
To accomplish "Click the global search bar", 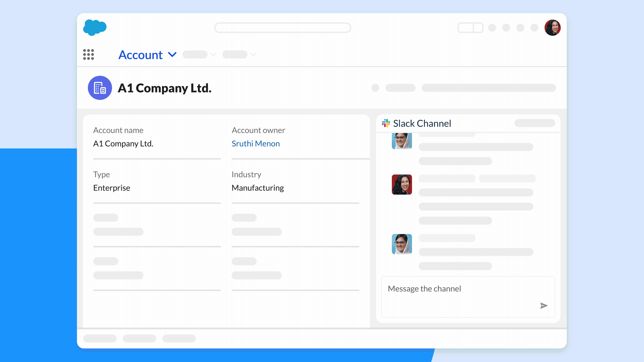I will 283,28.
